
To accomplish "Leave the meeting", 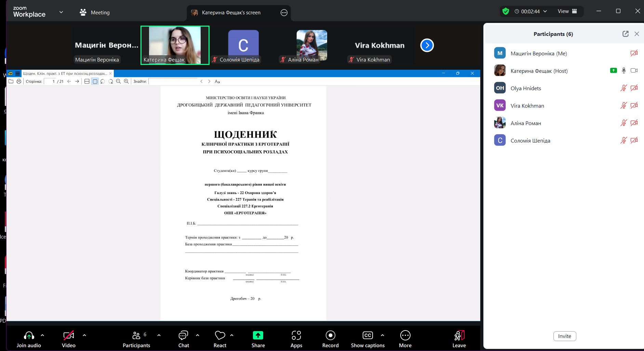I will [x=459, y=339].
